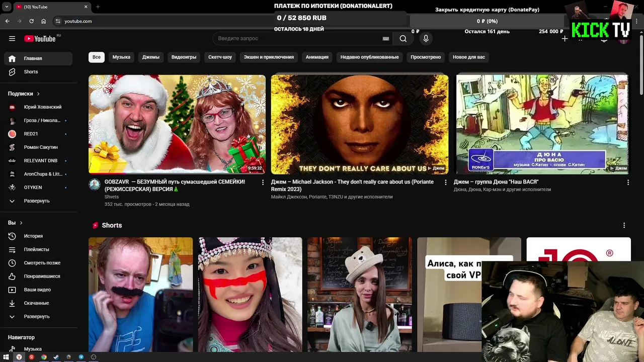644x362 pixels.
Task: Open the Дюна Про Васю thumbnail
Action: 542,124
